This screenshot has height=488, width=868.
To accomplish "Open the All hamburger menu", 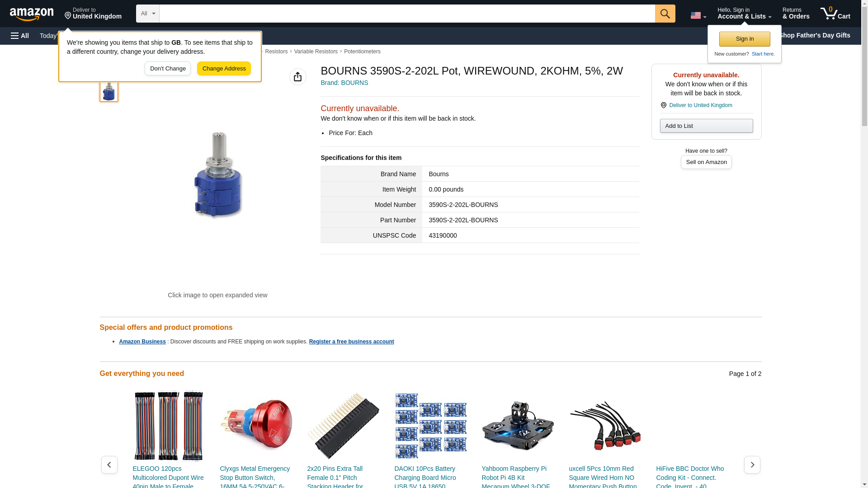I will click(x=20, y=36).
